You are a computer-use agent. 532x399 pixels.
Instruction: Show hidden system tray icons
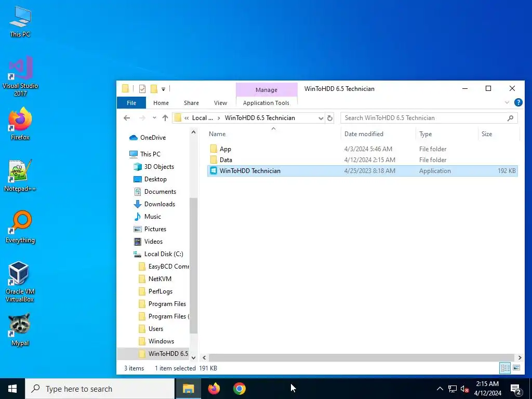[x=440, y=389]
